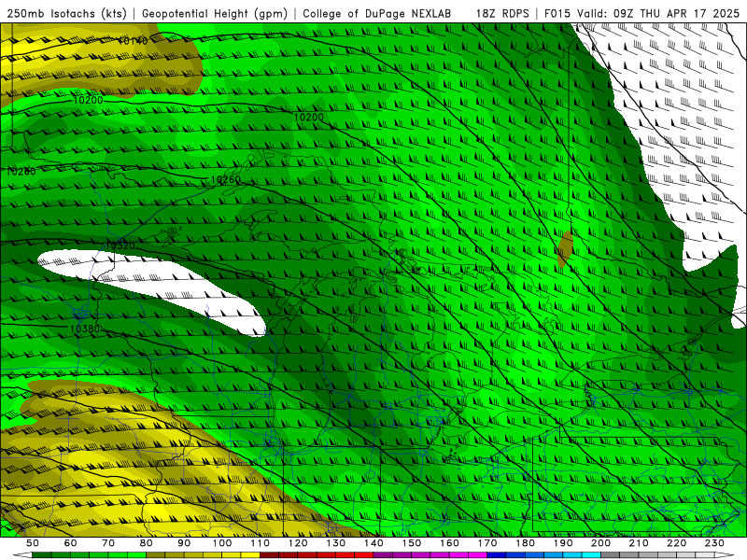Click the '90' colorbar tick label
747x560 pixels.
point(184,543)
